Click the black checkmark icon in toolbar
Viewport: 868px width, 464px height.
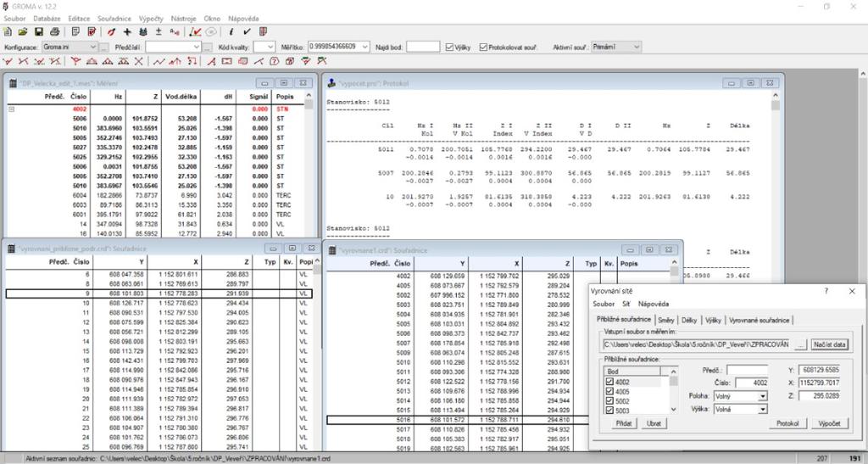click(247, 32)
